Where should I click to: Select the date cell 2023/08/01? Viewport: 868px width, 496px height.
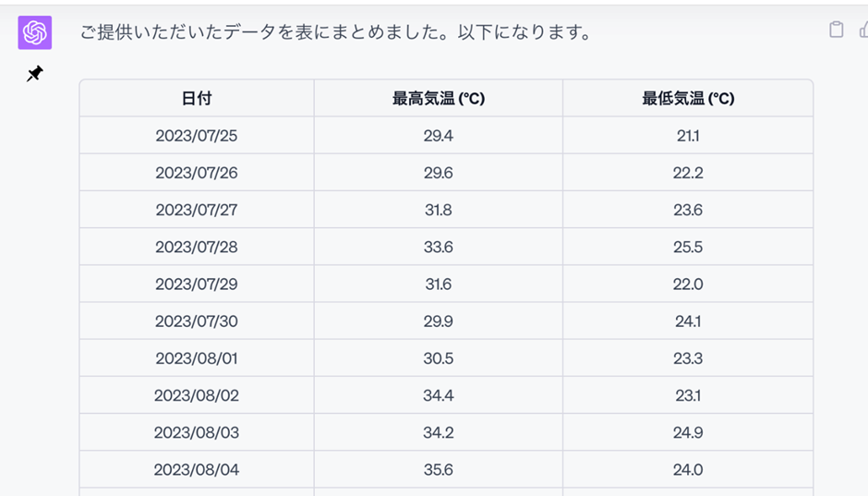(x=197, y=358)
